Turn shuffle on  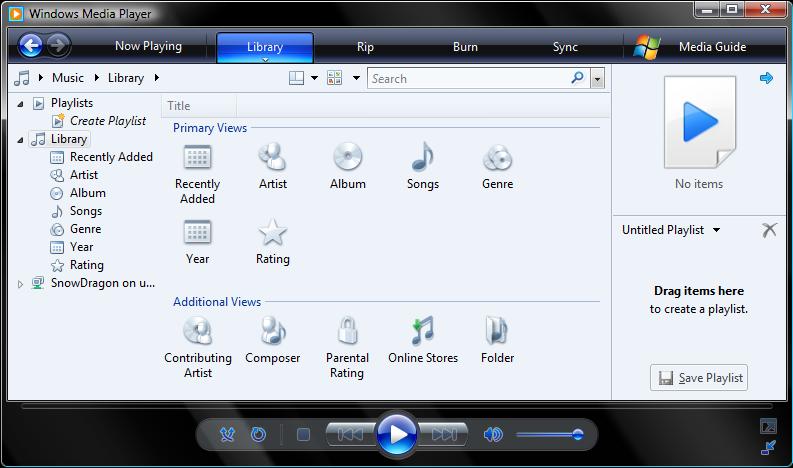pos(227,434)
